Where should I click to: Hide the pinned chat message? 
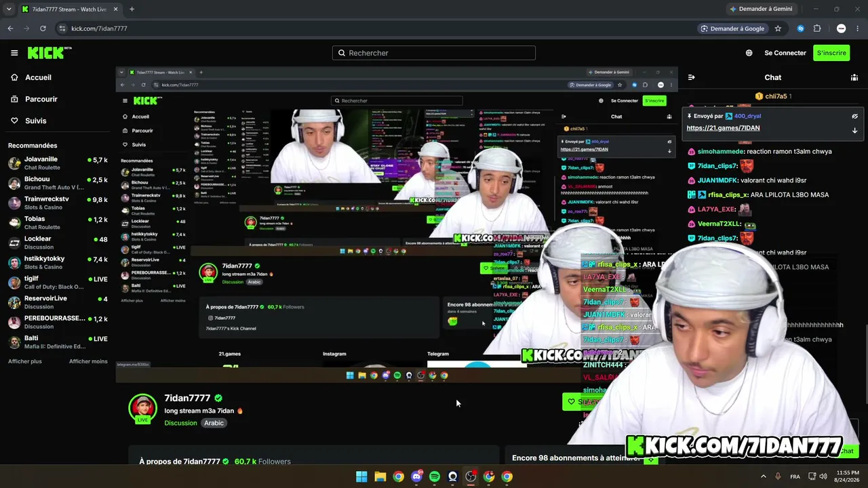[854, 116]
